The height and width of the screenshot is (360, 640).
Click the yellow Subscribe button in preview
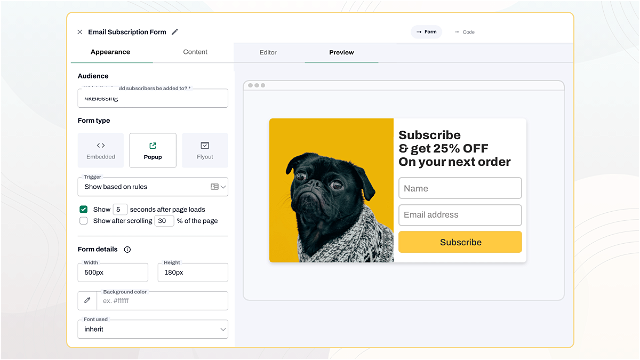coord(460,242)
